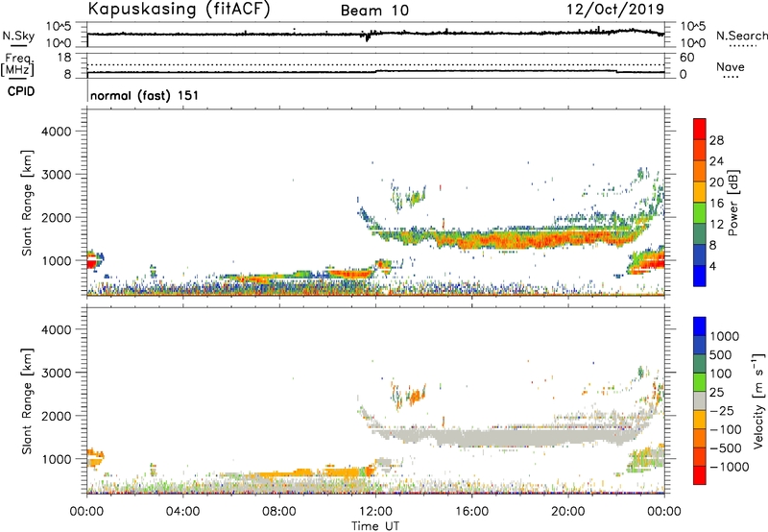
Task: Click the '500' velocity colorbar value
Action: pyautogui.click(x=723, y=355)
